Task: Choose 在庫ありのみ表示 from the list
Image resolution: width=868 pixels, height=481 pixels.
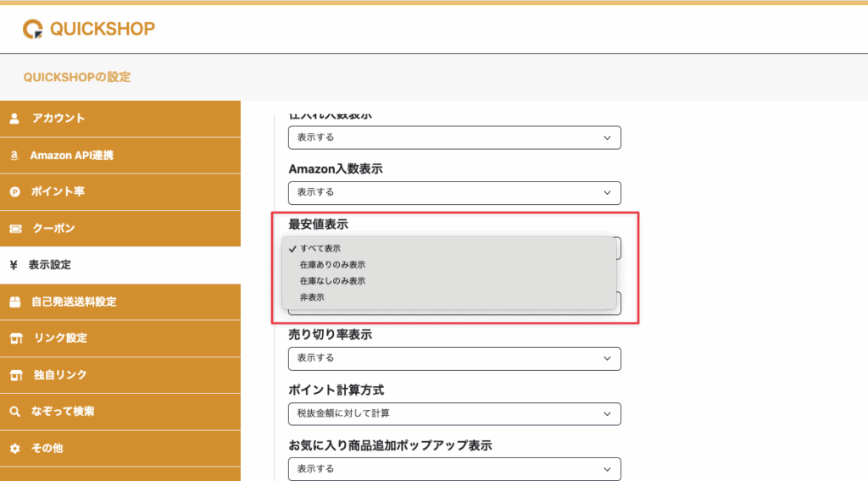Action: pos(331,264)
